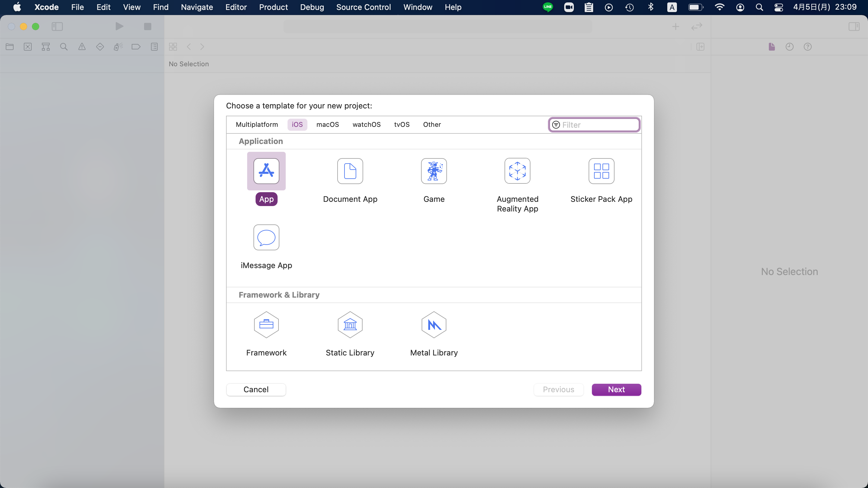Choose the Framework template icon
The width and height of the screenshot is (868, 488).
pyautogui.click(x=266, y=325)
